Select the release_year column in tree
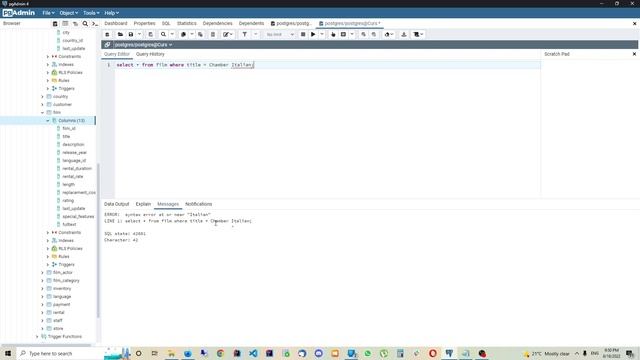 (74, 152)
